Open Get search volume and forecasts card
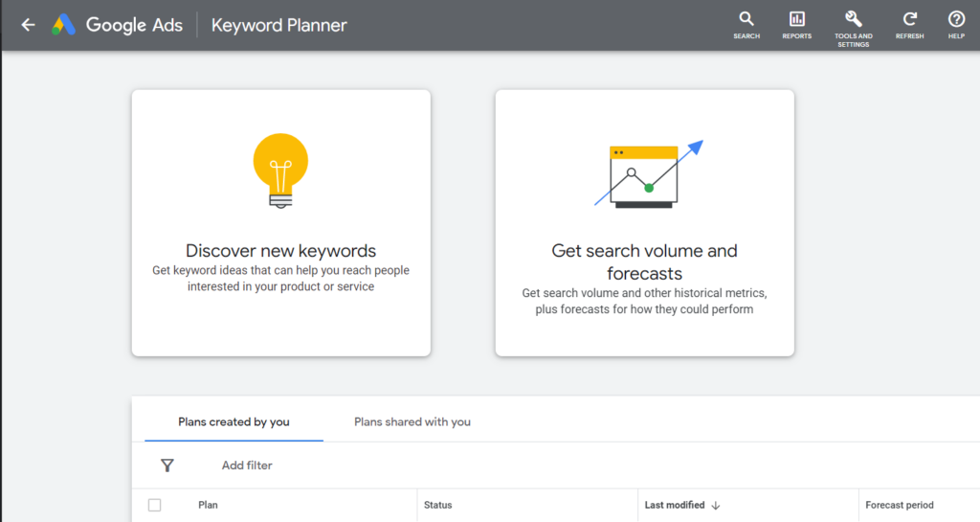Screen dimensions: 980x522 645,223
